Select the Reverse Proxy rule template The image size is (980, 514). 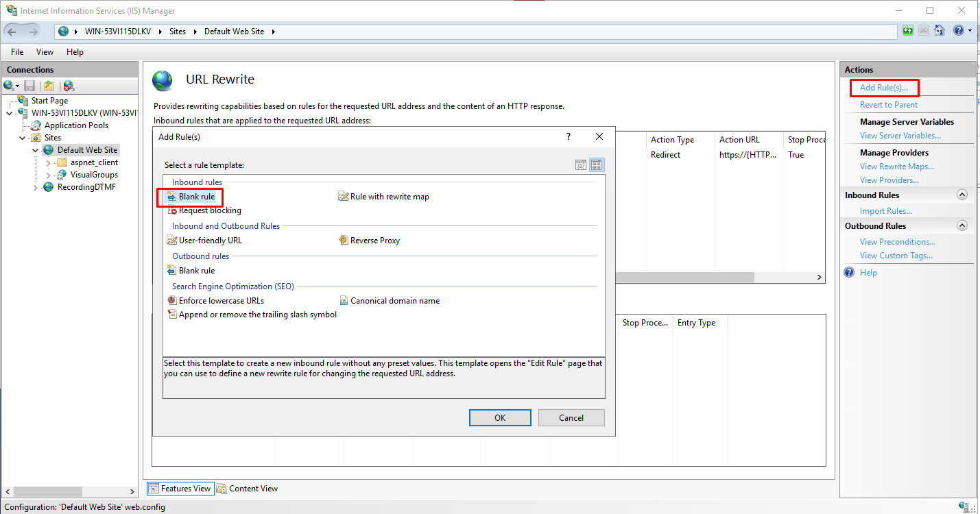point(374,241)
